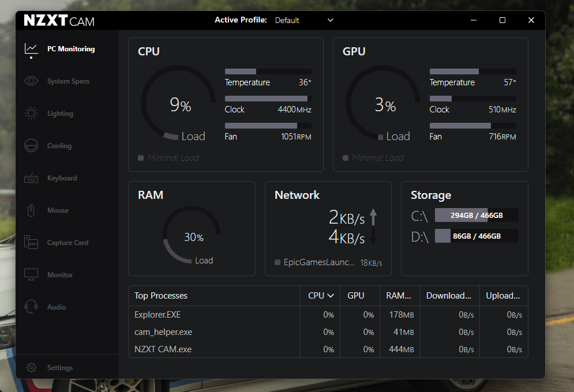Maximize the NZXT CAM window
Screen dimensions: 574x392
point(502,20)
